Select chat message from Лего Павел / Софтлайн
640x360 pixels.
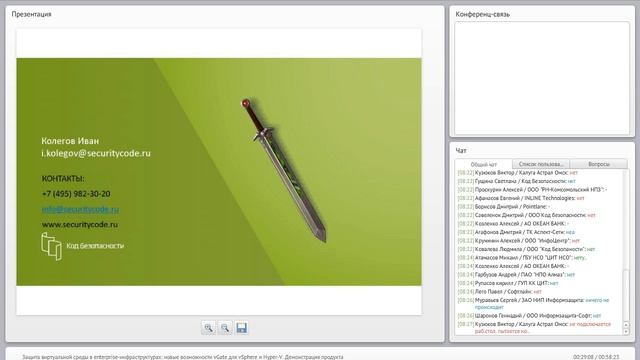point(500,292)
